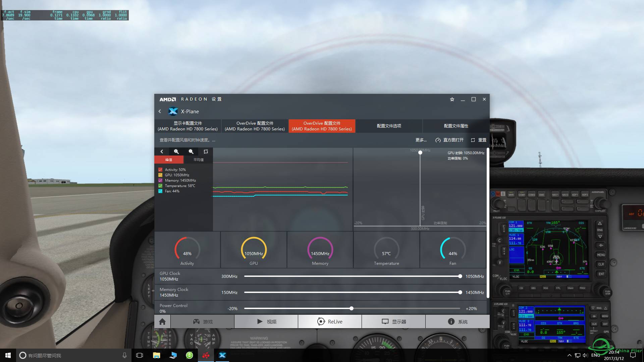Toggle the GPU 1050MHz graph checkbox

pyautogui.click(x=160, y=175)
